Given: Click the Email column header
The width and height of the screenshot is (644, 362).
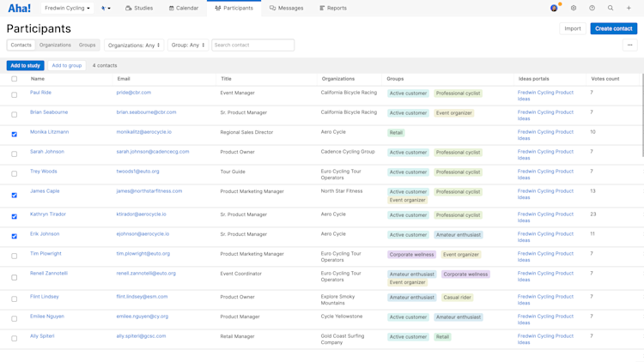Looking at the screenshot, I should pos(123,79).
